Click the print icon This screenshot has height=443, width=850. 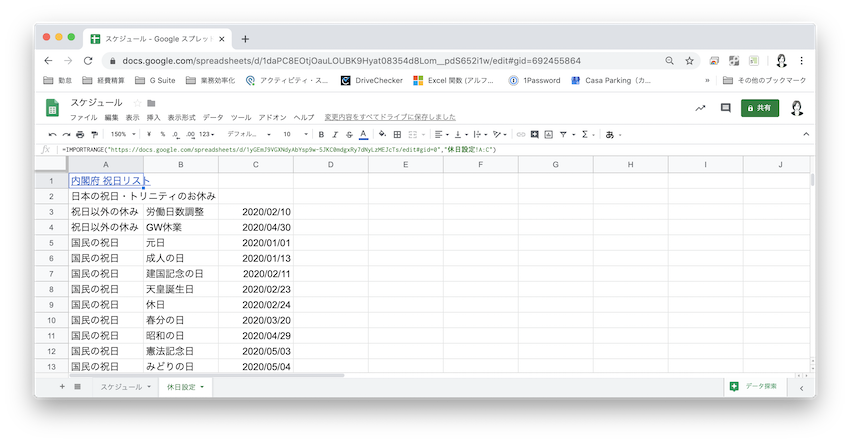80,134
